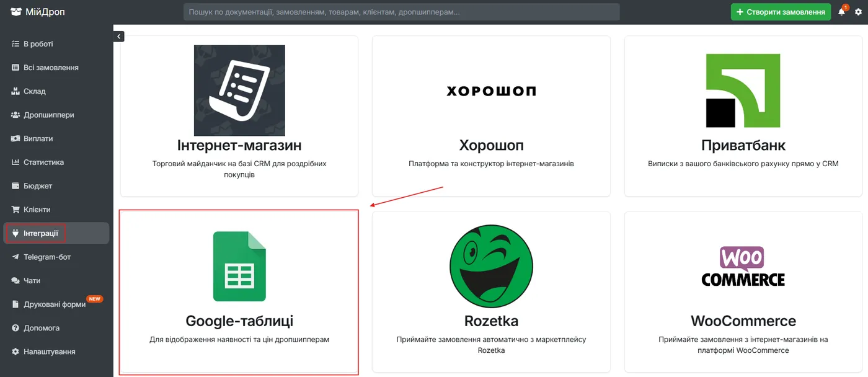Click text 'Платформа та конструктор інтернет-магазинів'

[x=491, y=164]
